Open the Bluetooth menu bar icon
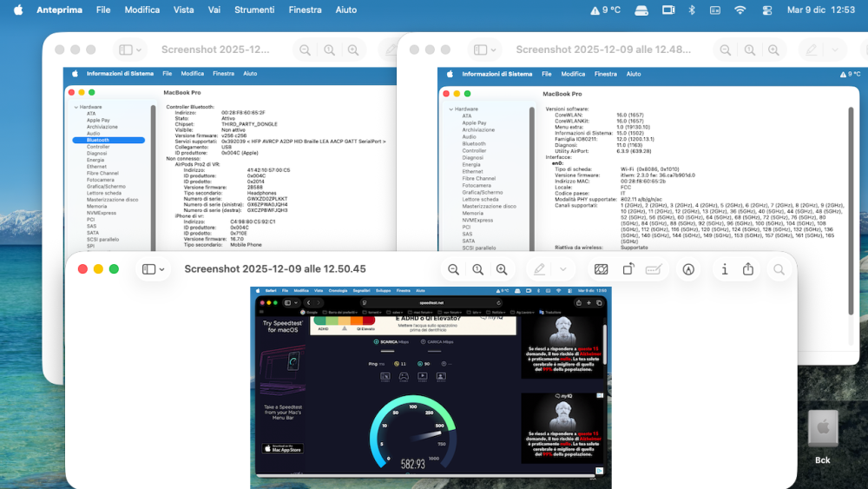The image size is (868, 489). pyautogui.click(x=692, y=10)
